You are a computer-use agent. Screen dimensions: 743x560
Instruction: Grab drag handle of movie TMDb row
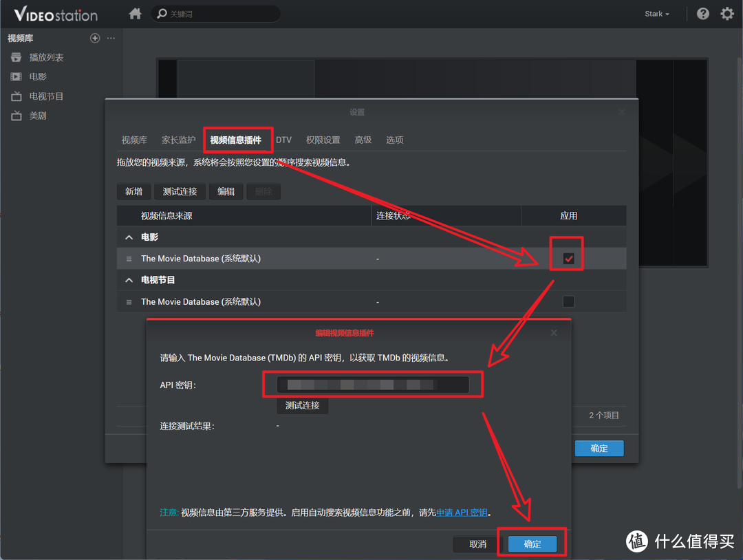[129, 259]
